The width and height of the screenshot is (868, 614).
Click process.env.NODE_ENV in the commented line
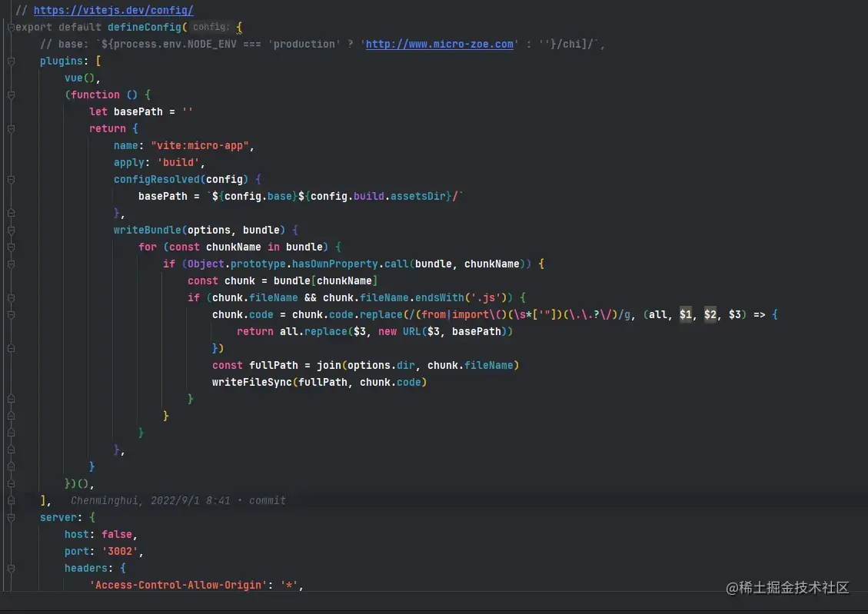(x=175, y=45)
